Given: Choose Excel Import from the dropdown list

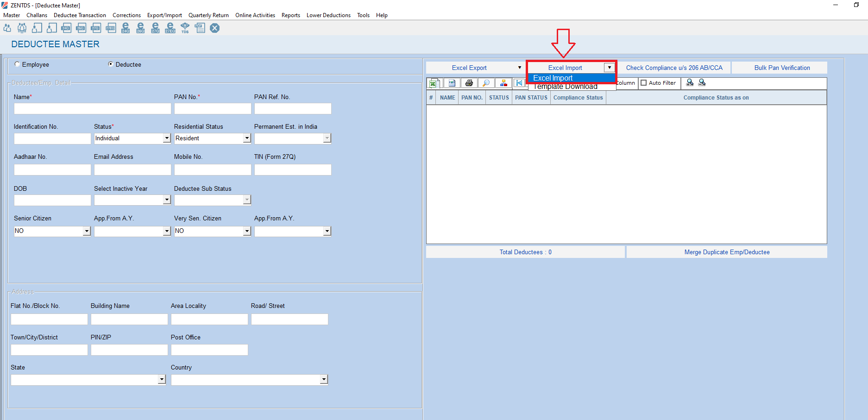Looking at the screenshot, I should 572,78.
